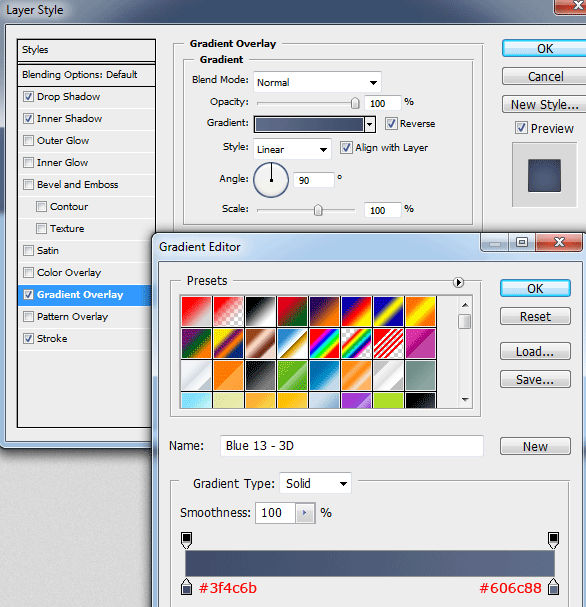The height and width of the screenshot is (607, 586).
Task: Click OK in the Layer Style dialog
Action: [544, 48]
